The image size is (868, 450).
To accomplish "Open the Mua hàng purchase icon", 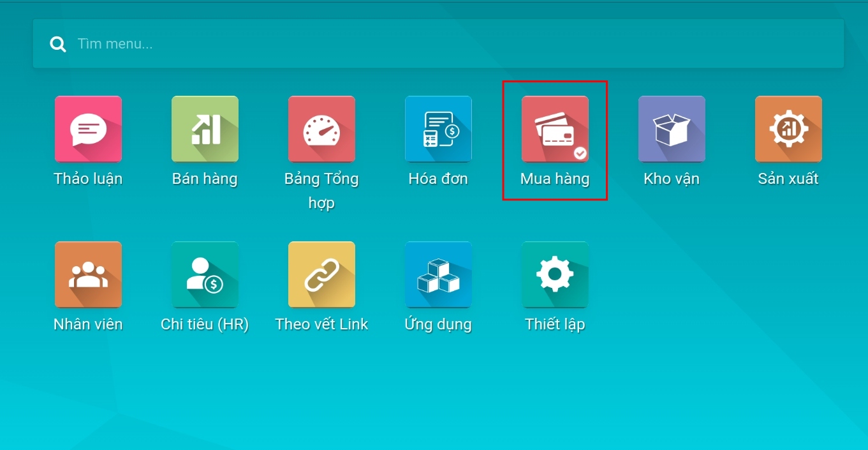I will pos(555,129).
